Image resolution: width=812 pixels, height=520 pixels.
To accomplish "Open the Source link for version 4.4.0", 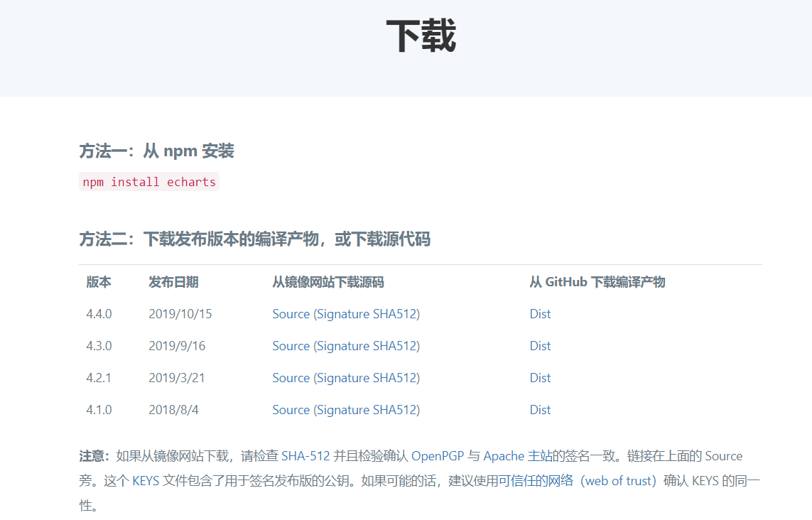I will pyautogui.click(x=291, y=314).
